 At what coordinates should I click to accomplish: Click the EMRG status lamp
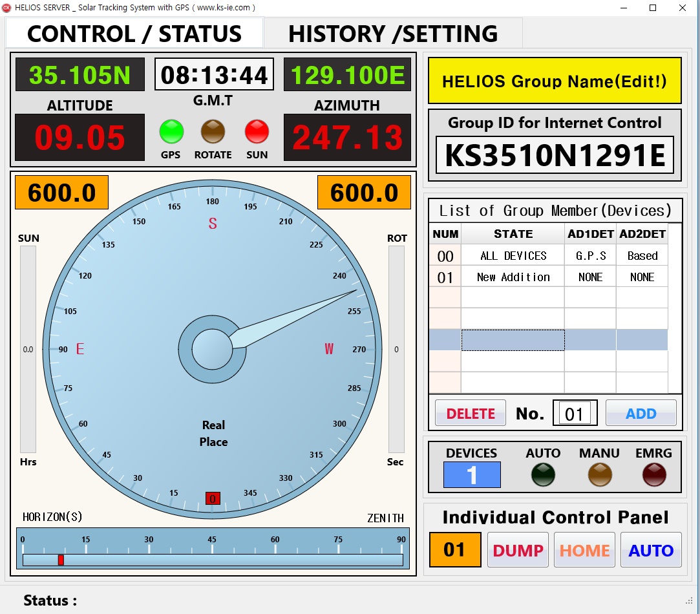[x=654, y=474]
